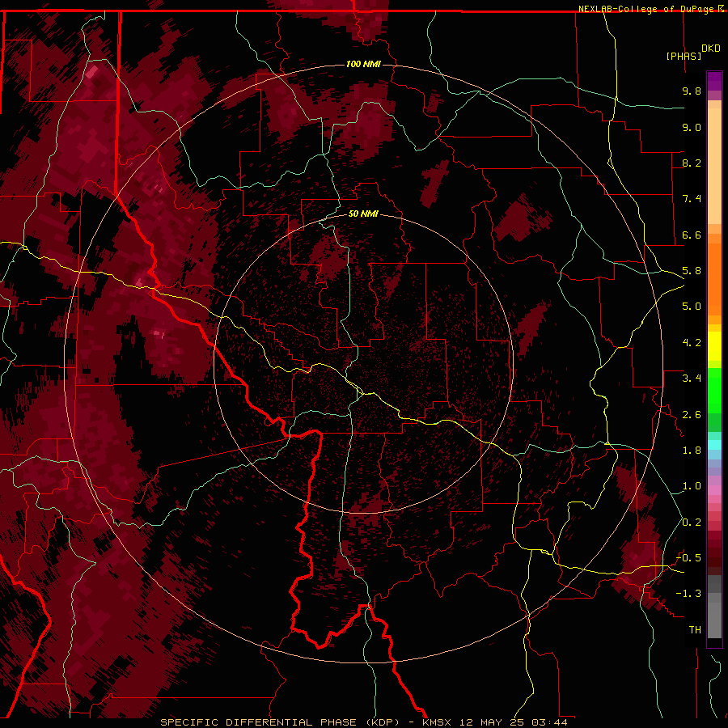Viewport: 728px width, 728px height.
Task: Click the cyan segment of the color bar
Action: 714,445
